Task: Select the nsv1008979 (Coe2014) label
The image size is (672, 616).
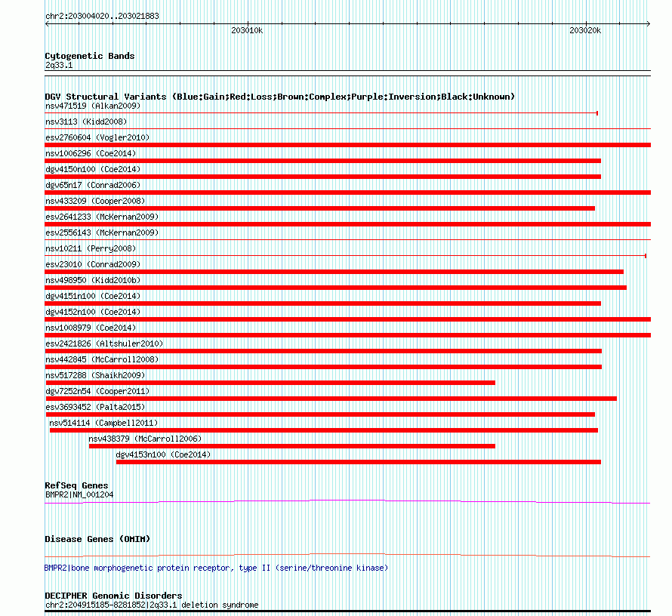Action: click(91, 328)
